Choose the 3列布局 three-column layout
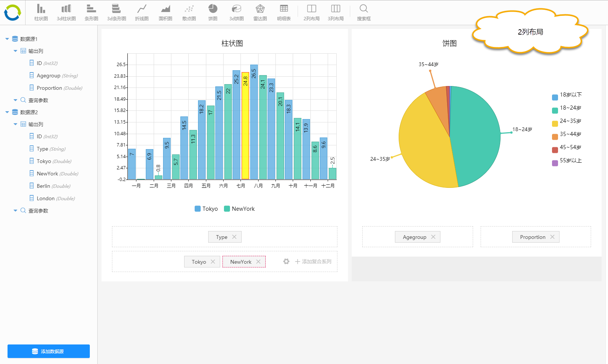The image size is (608, 364). point(336,12)
